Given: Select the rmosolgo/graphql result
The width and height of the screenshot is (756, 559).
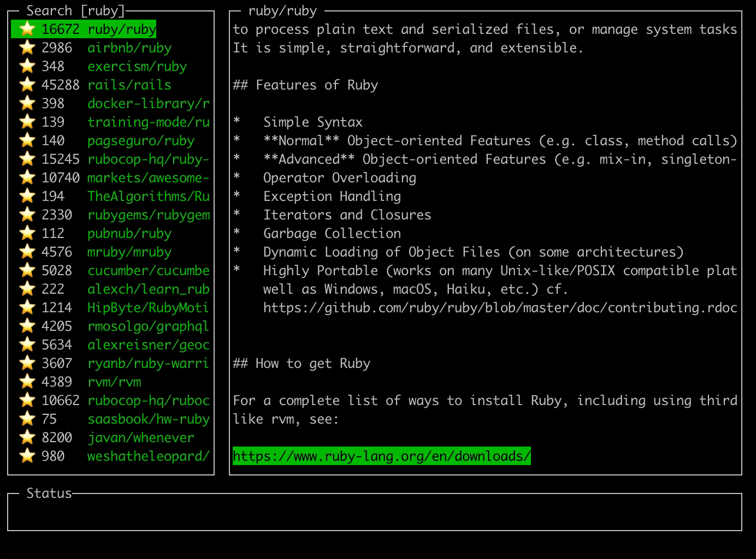Looking at the screenshot, I should click(x=149, y=326).
